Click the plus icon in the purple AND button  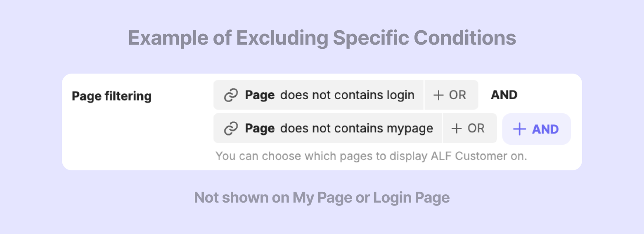(x=519, y=129)
